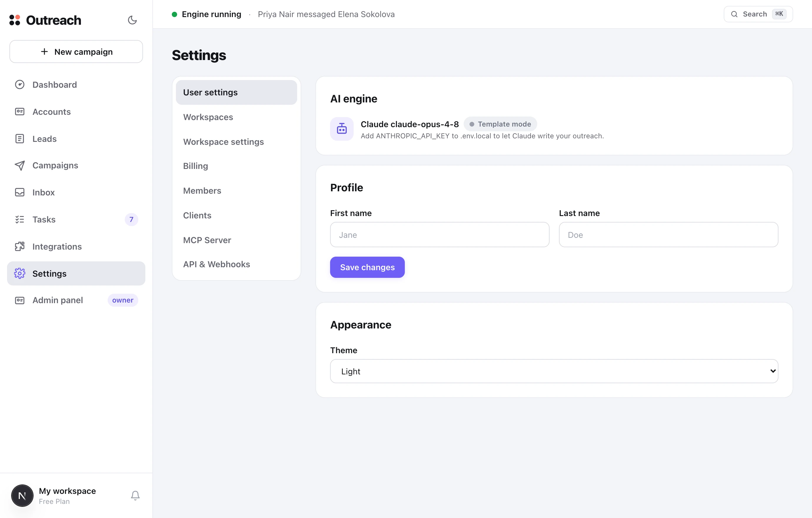Click the plus icon in New campaign

pyautogui.click(x=44, y=52)
